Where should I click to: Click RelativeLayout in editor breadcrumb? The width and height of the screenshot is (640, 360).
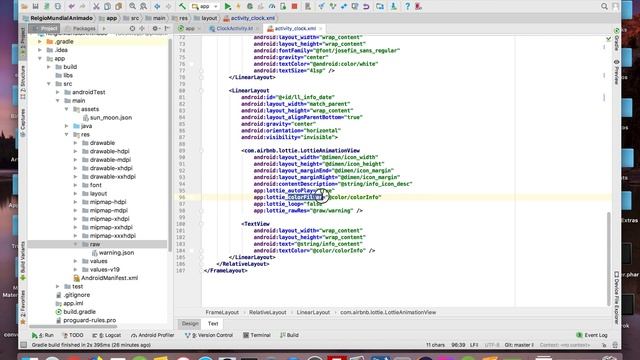click(268, 312)
